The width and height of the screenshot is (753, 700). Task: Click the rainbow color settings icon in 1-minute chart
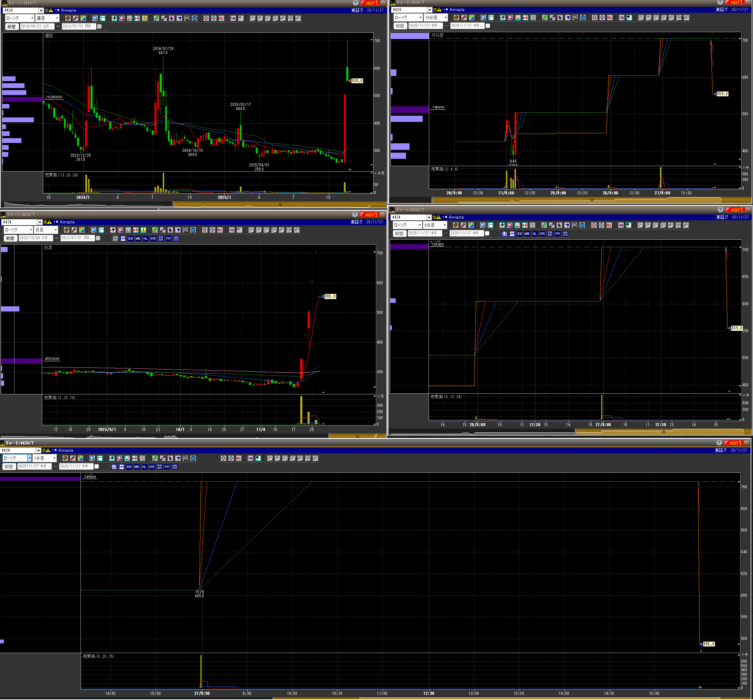coord(80,458)
